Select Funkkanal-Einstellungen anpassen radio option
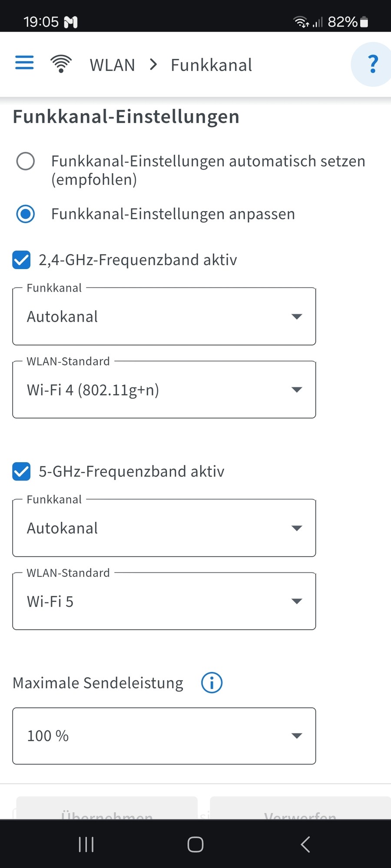The image size is (391, 868). pos(26,214)
